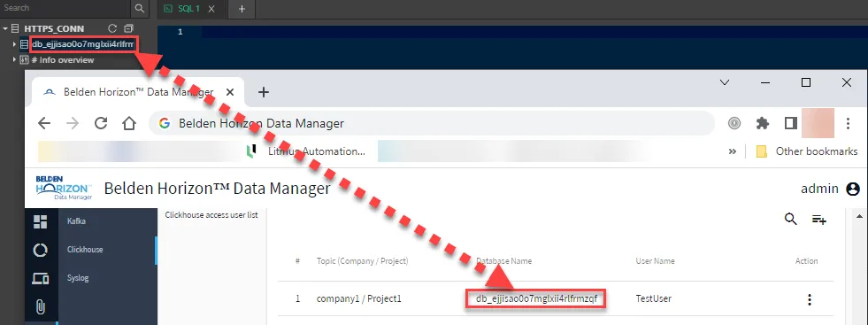Open the browser home page
The height and width of the screenshot is (325, 868).
point(129,123)
